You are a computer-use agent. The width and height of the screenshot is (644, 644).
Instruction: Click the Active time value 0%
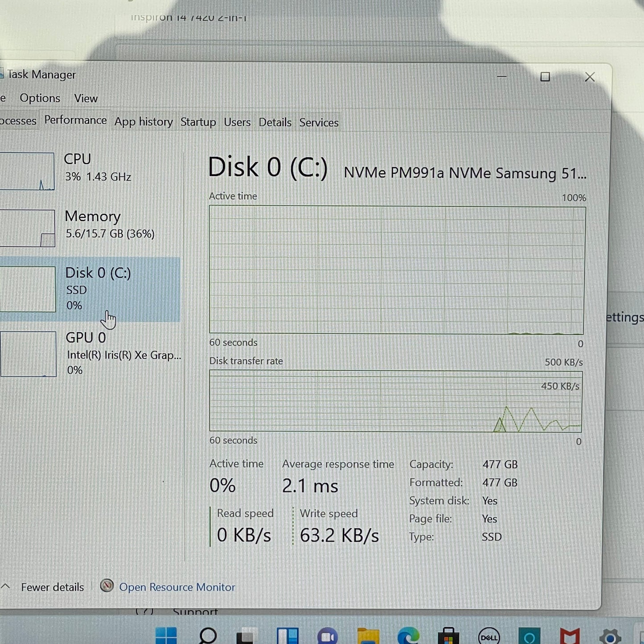(x=222, y=485)
